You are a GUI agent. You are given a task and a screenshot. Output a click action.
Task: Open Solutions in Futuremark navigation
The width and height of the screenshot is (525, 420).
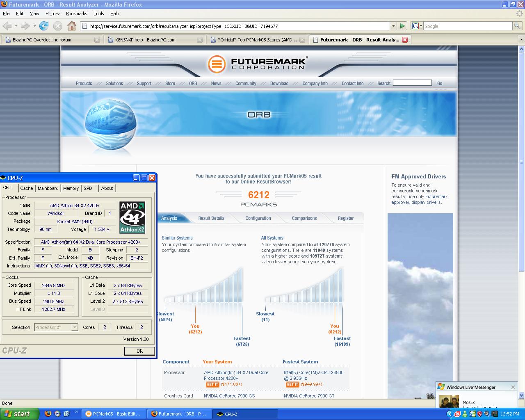tap(114, 83)
